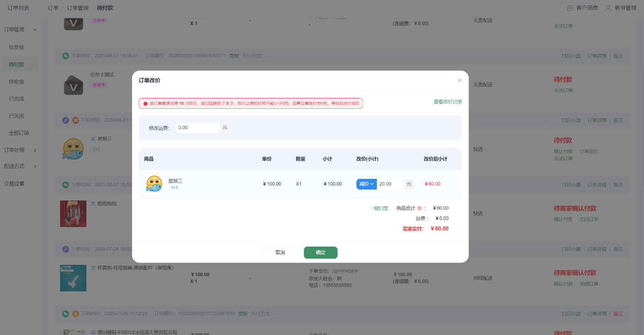644x335 pixels.
Task: Close the 订单改价 dialog with the X icon
Action: pos(459,81)
